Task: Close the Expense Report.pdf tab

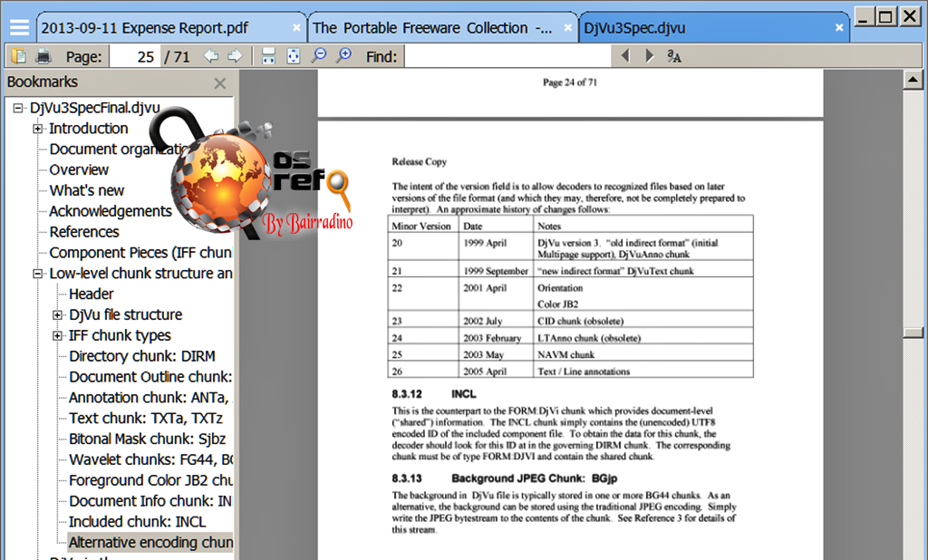Action: [x=296, y=27]
